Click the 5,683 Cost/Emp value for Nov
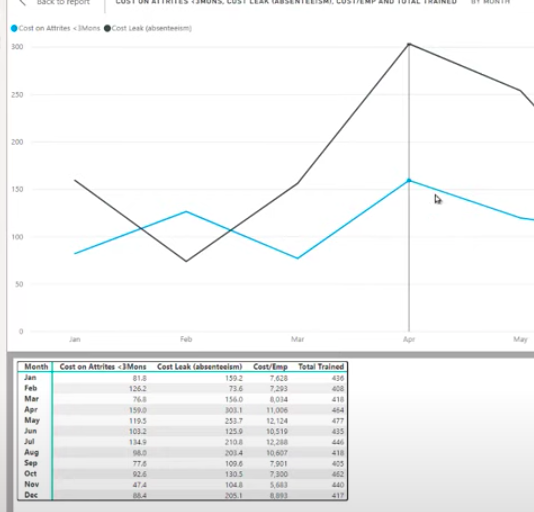Image resolution: width=534 pixels, height=512 pixels. point(279,485)
